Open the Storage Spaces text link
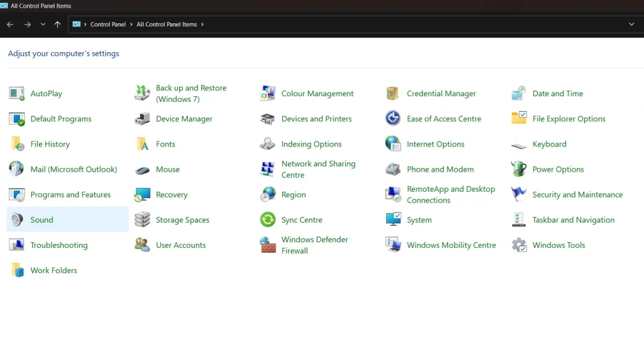The height and width of the screenshot is (361, 644). 182,219
